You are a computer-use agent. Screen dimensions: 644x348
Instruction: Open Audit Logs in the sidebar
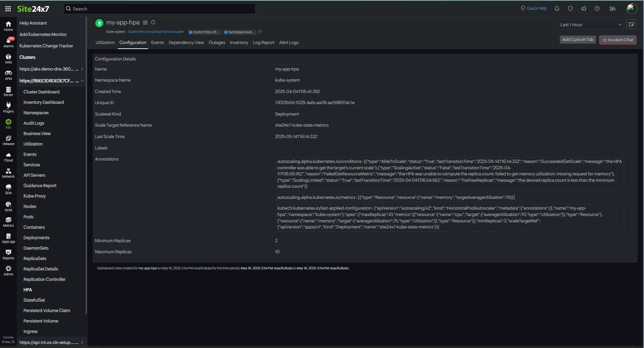34,123
